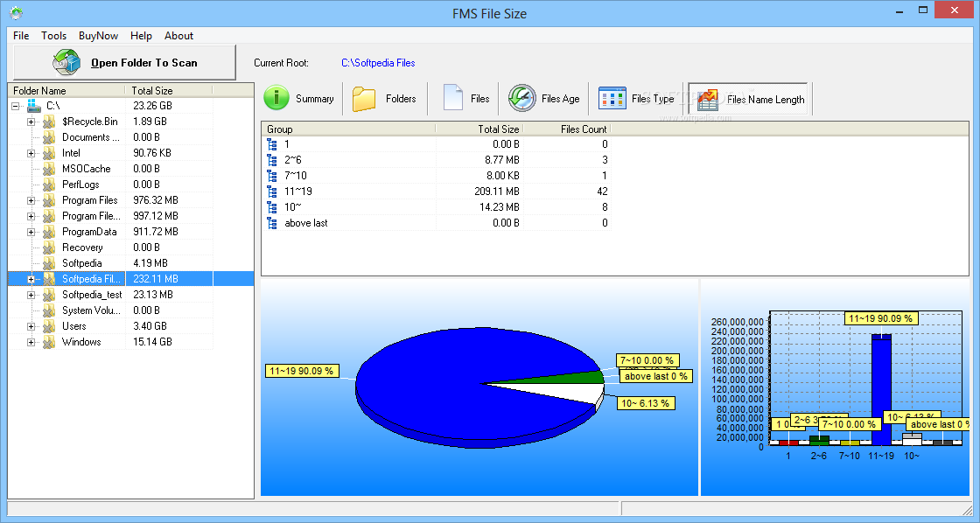980x523 pixels.
Task: Click the 14.23 MB size cell
Action: (499, 206)
